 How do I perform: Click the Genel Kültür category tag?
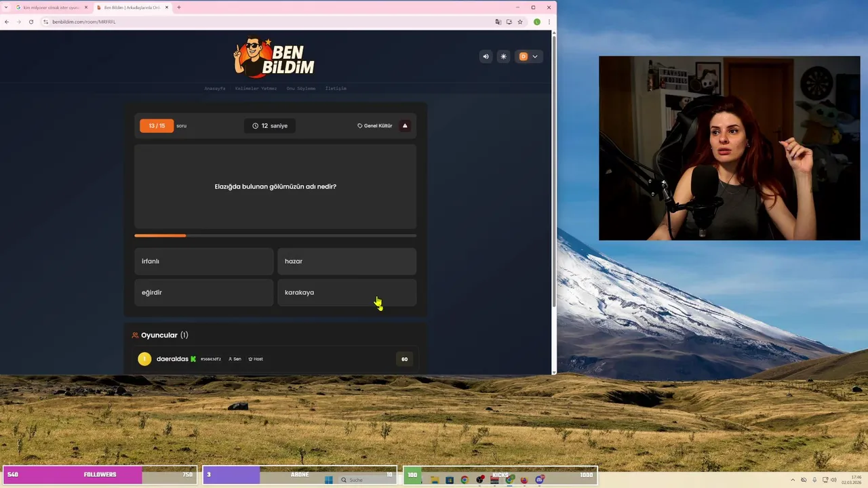375,126
